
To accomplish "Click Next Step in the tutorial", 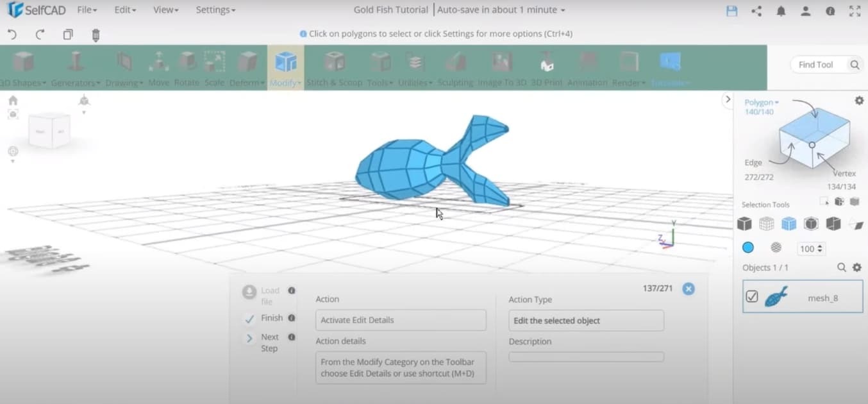I will coord(269,342).
